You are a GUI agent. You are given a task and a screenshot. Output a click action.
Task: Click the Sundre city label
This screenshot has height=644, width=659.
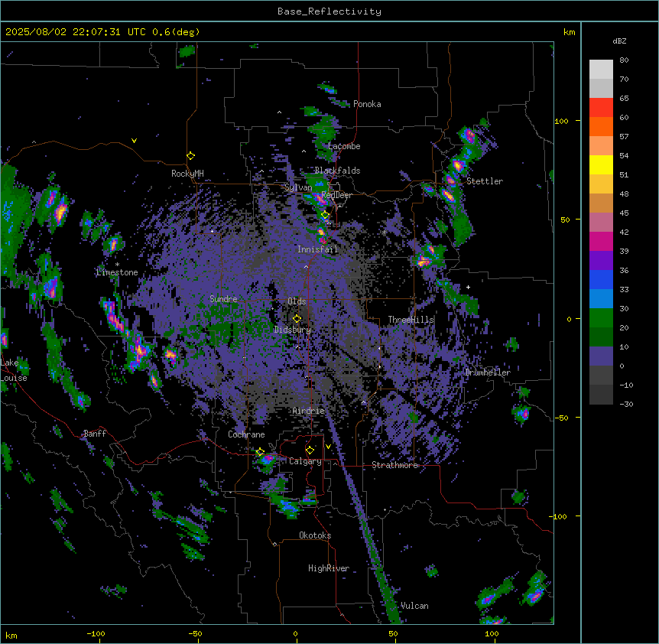(x=223, y=299)
